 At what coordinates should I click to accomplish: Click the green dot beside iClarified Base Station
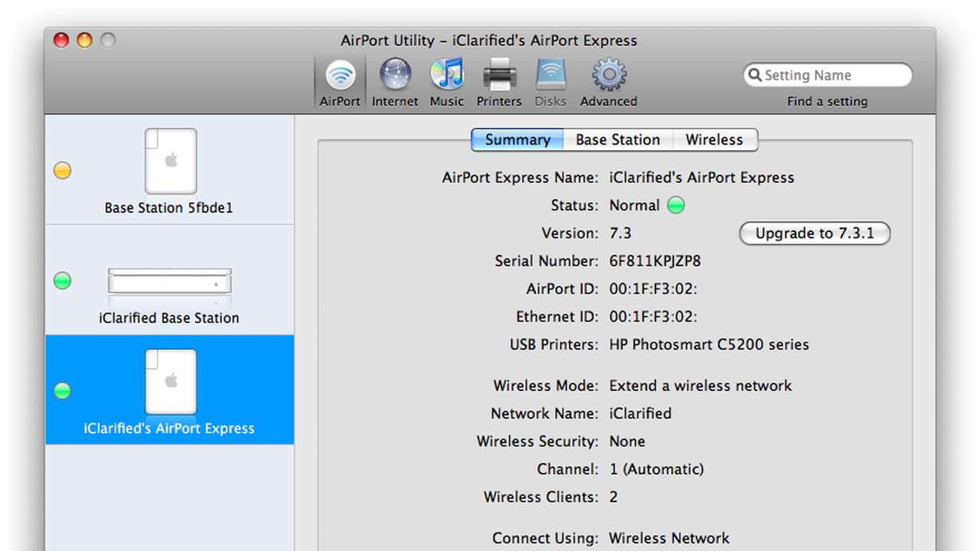click(63, 281)
